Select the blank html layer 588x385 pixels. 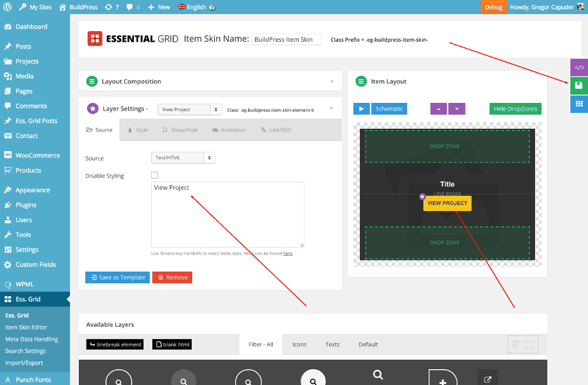pyautogui.click(x=172, y=344)
